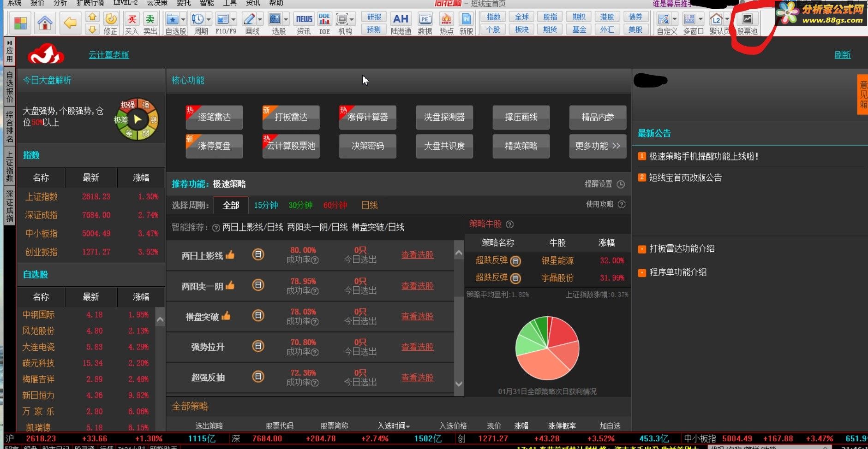The image size is (868, 449).
Task: Click the 逐笔雷达 function button
Action: click(x=214, y=117)
